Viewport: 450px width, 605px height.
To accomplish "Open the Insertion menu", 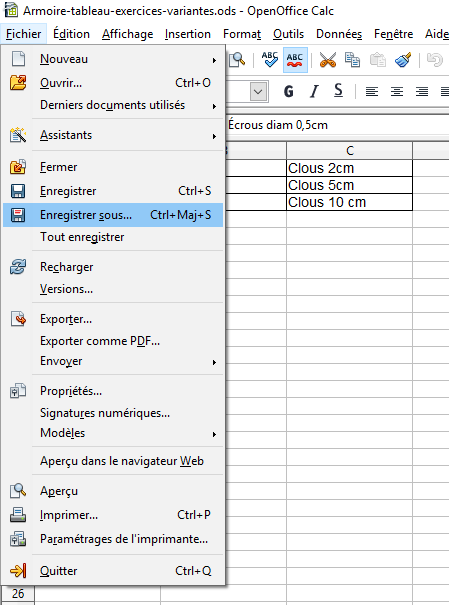I will 188,34.
